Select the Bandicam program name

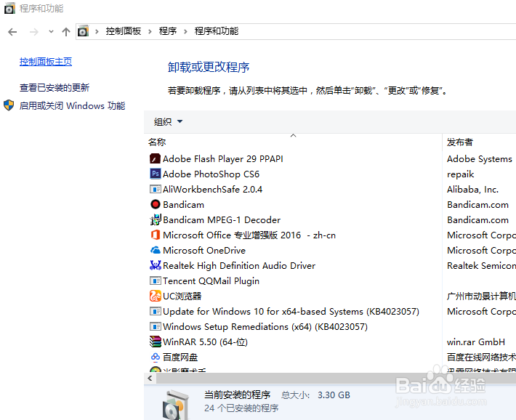[183, 204]
